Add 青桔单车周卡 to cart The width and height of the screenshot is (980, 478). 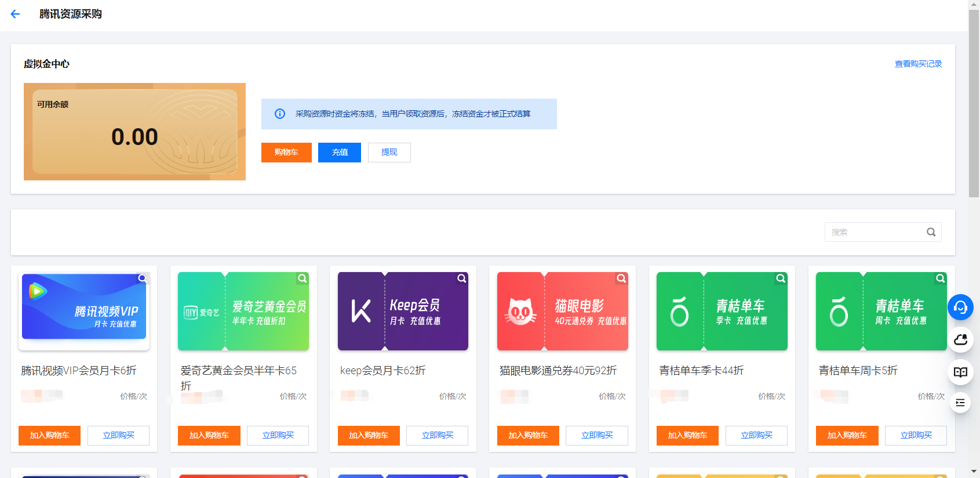click(x=847, y=436)
